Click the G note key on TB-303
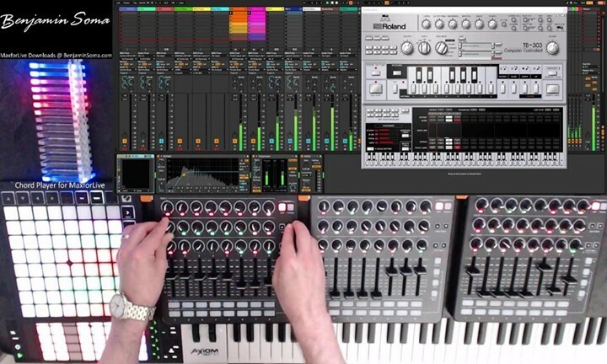Image resolution: width=607 pixels, height=364 pixels. (458, 88)
